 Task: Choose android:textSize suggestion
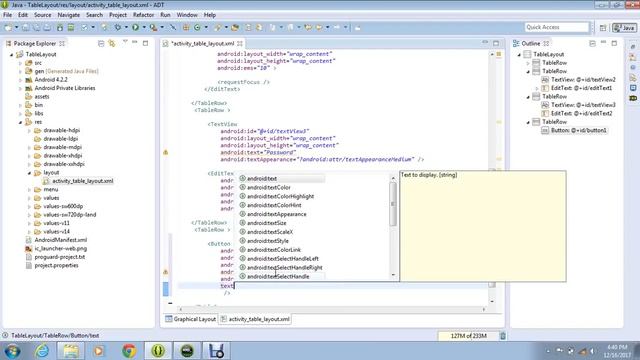[267, 223]
